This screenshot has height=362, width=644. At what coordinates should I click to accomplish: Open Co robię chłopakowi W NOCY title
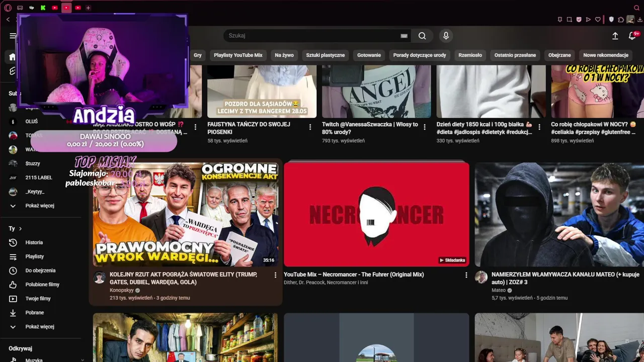[x=593, y=128]
